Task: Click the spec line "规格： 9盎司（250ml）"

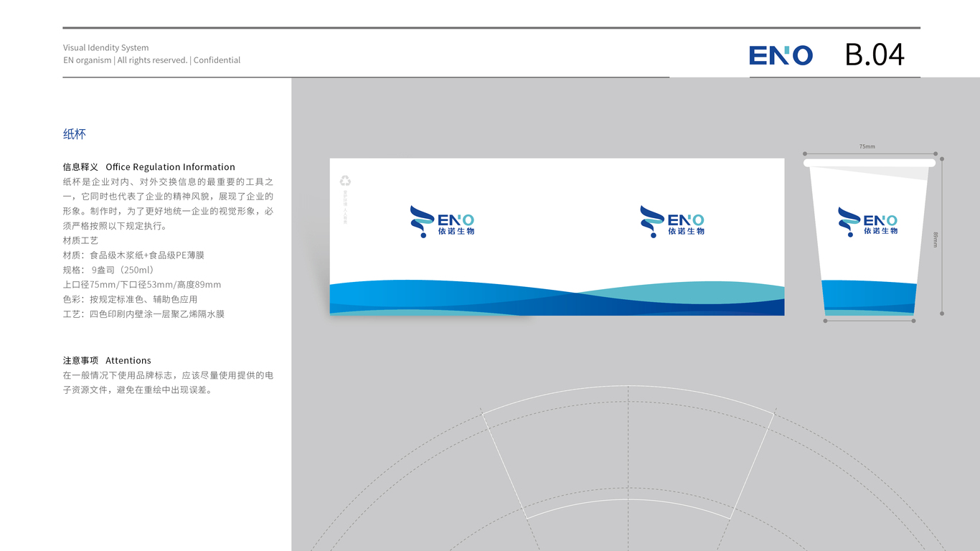Action: [x=109, y=270]
